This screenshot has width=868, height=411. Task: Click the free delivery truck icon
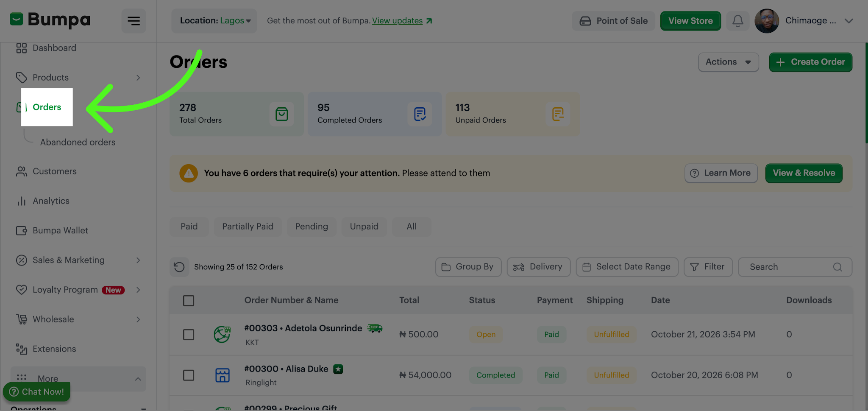pyautogui.click(x=375, y=328)
